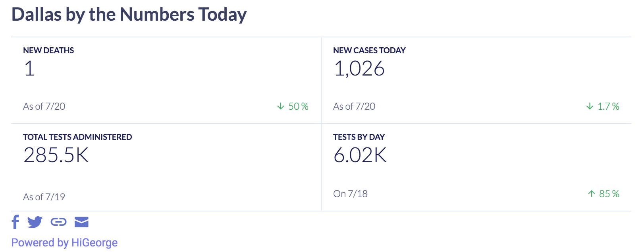The width and height of the screenshot is (644, 252).
Task: Click down arrow beside 1.7% in New Cases
Action: click(x=590, y=106)
